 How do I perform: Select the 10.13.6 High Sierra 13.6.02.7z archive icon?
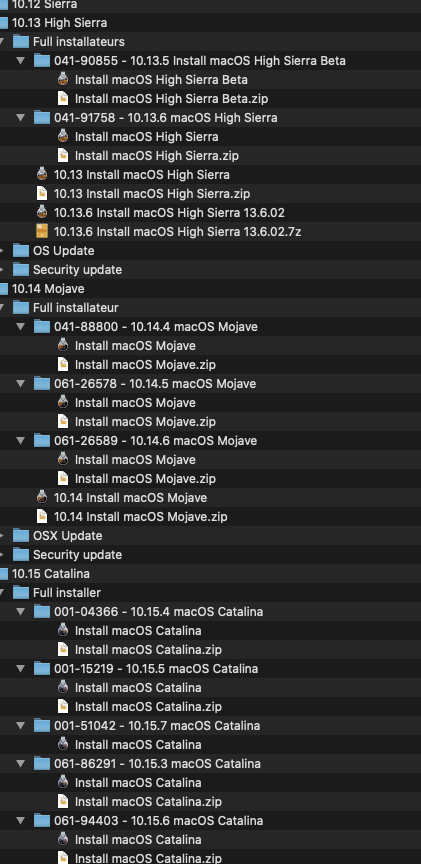pos(42,231)
